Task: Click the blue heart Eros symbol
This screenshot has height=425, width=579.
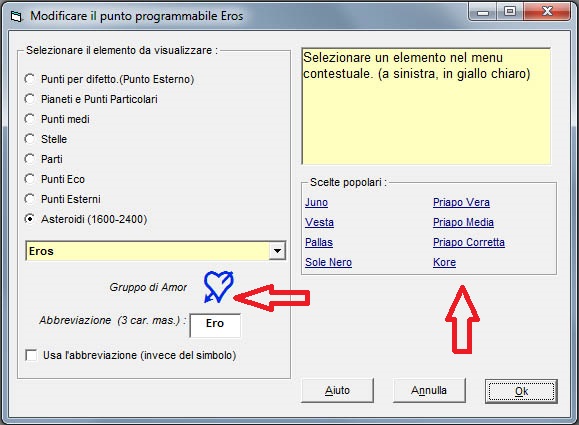Action: [219, 287]
